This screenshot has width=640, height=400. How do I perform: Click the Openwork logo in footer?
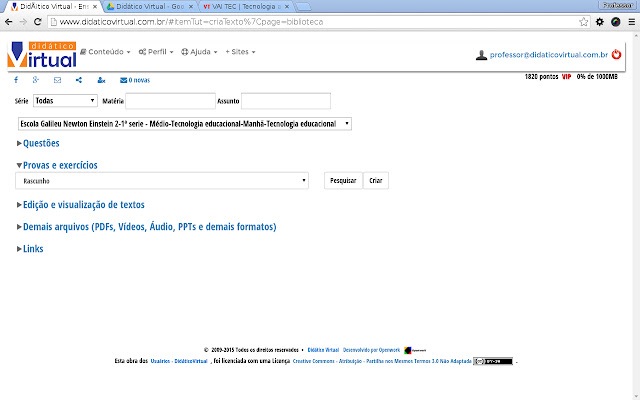pos(415,350)
